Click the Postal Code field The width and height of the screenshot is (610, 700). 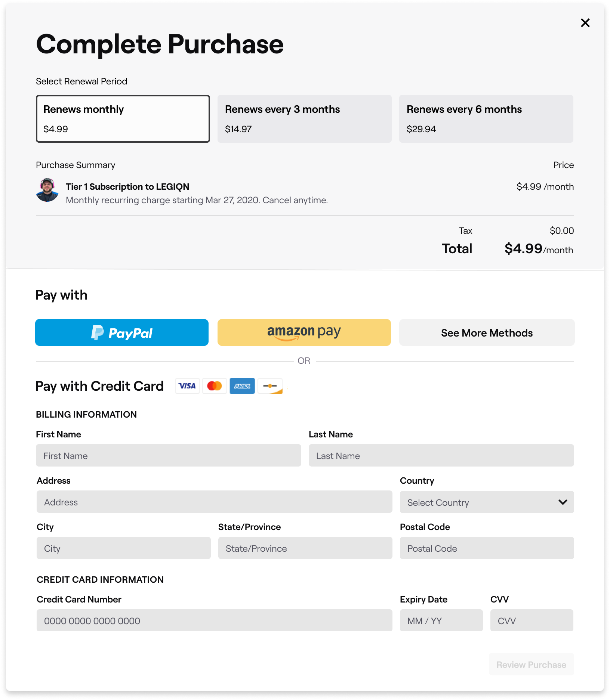click(x=487, y=548)
